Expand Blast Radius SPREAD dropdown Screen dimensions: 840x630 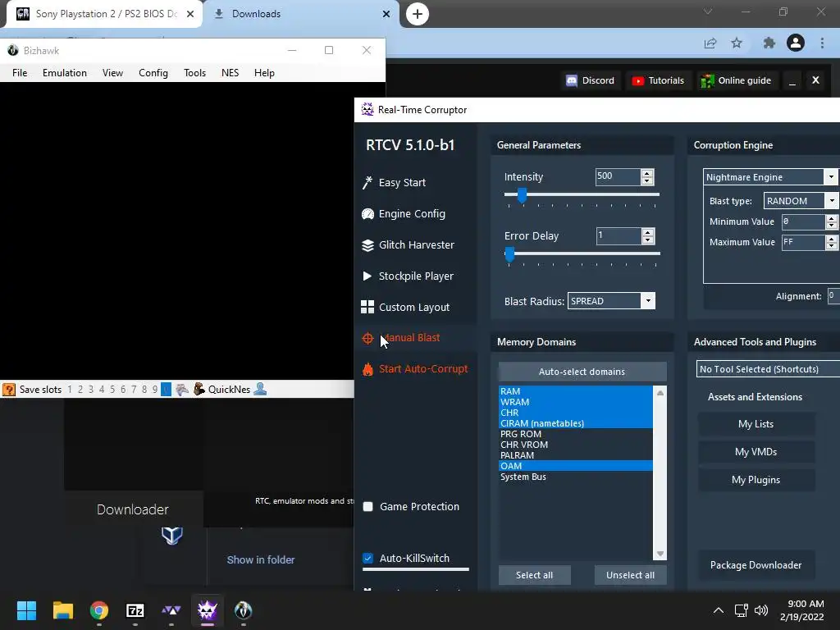(648, 301)
